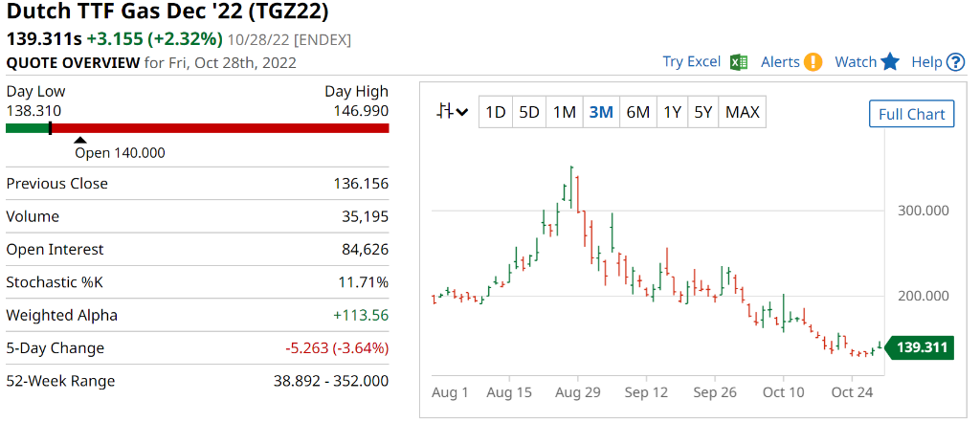The image size is (980, 423).
Task: Click the Open price triangle marker
Action: pyautogui.click(x=80, y=140)
